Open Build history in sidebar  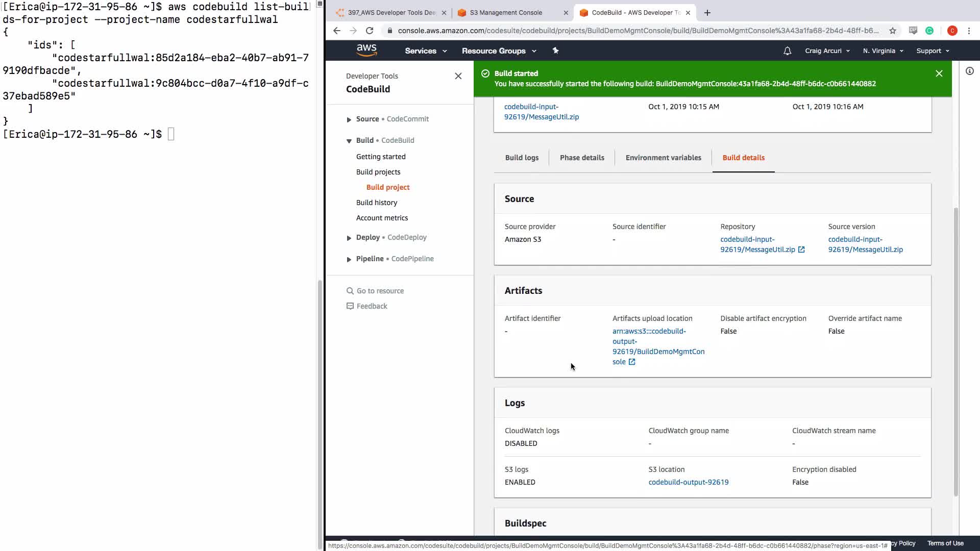click(x=376, y=203)
